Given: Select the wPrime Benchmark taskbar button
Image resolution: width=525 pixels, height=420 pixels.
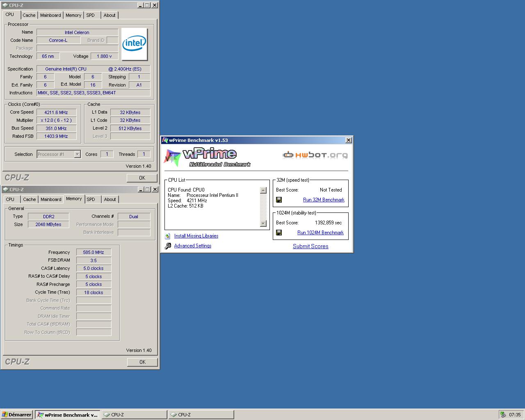Looking at the screenshot, I should (x=68, y=415).
